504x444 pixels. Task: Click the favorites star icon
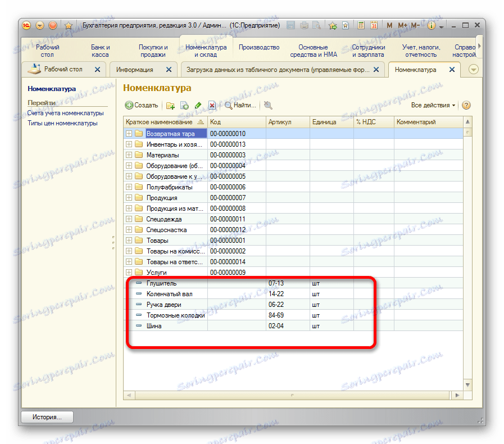[68, 25]
